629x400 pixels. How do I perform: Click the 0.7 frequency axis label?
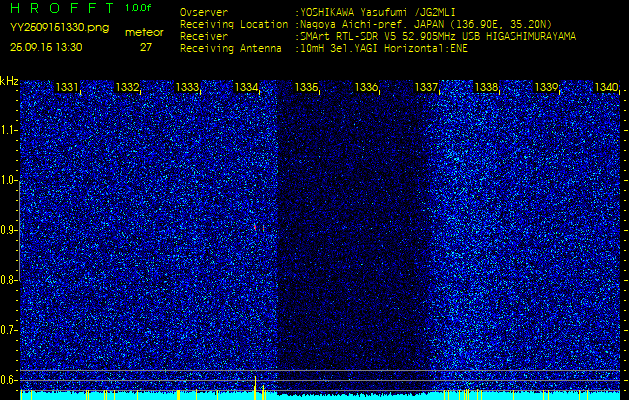pos(8,330)
